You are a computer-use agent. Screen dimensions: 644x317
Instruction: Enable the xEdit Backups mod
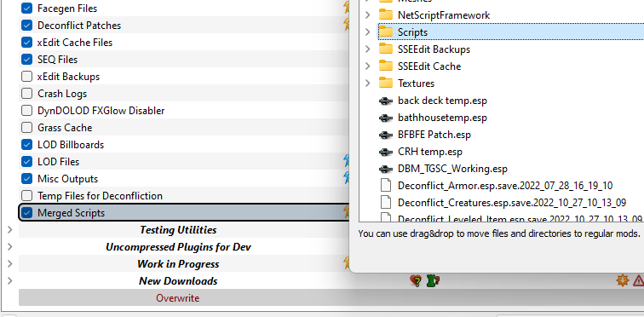coord(26,77)
